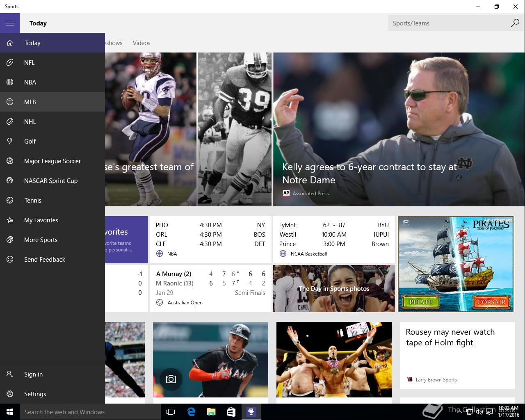525x420 pixels.
Task: Click the Tennis icon in sidebar
Action: tap(10, 200)
